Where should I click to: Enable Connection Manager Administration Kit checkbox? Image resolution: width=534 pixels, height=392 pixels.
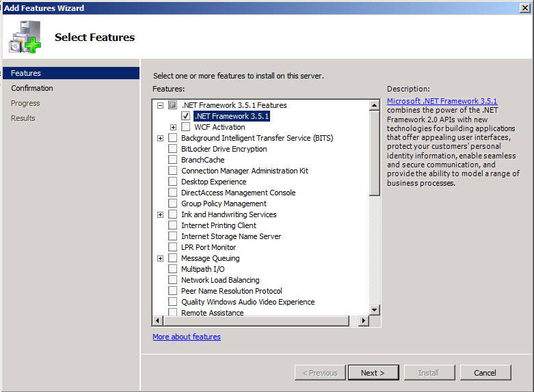pyautogui.click(x=173, y=171)
